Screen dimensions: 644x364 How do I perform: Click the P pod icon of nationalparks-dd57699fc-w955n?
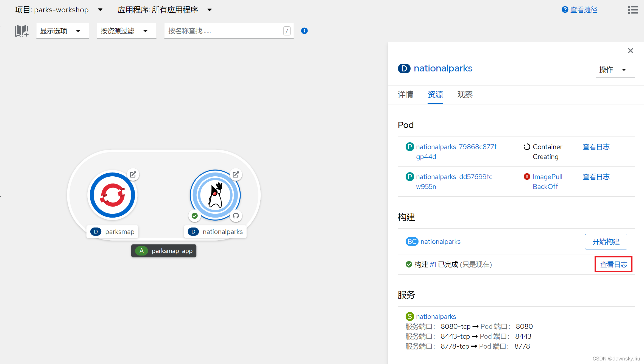click(410, 177)
